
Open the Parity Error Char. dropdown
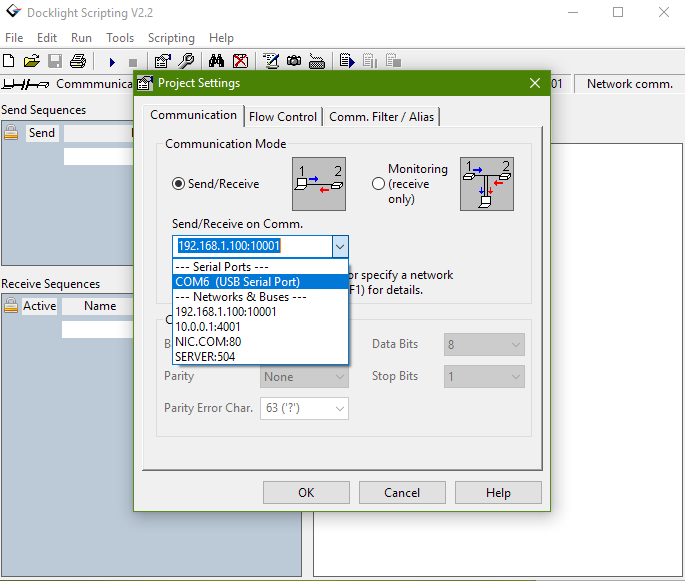(304, 408)
